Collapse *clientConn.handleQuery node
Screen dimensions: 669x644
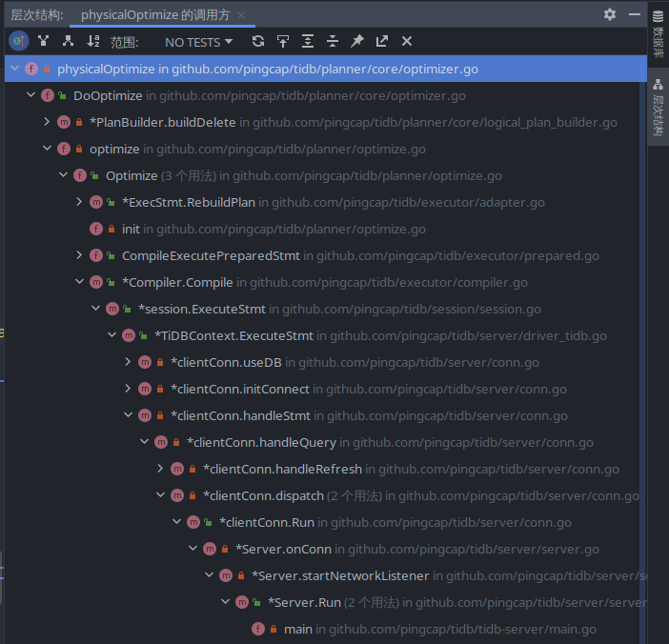tap(145, 441)
